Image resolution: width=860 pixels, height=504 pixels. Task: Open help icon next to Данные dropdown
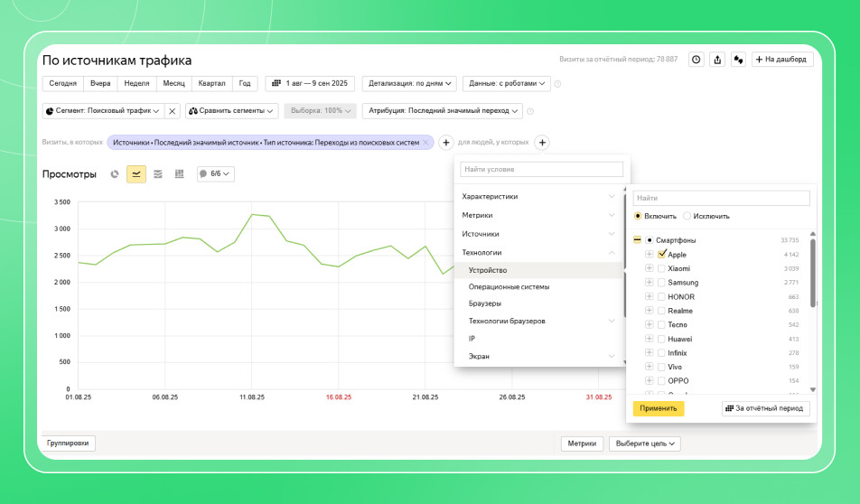(x=557, y=84)
